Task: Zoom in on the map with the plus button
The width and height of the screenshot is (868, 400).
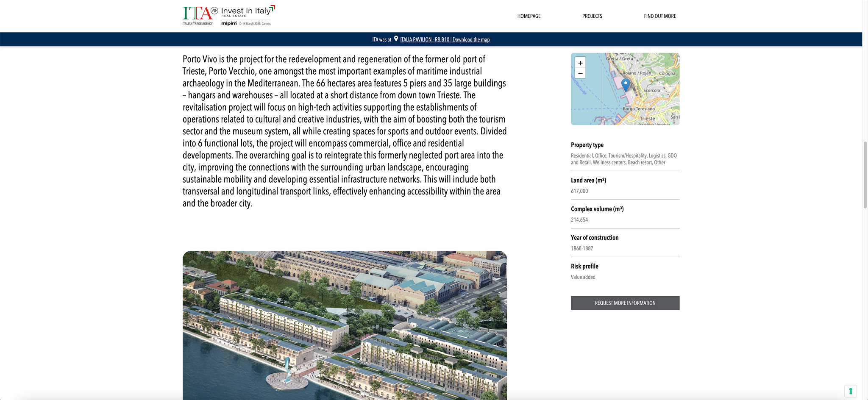Action: [580, 63]
